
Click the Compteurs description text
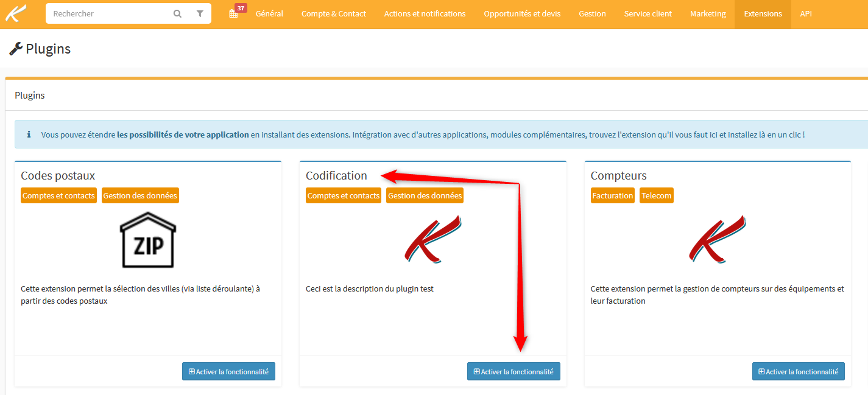[718, 295]
